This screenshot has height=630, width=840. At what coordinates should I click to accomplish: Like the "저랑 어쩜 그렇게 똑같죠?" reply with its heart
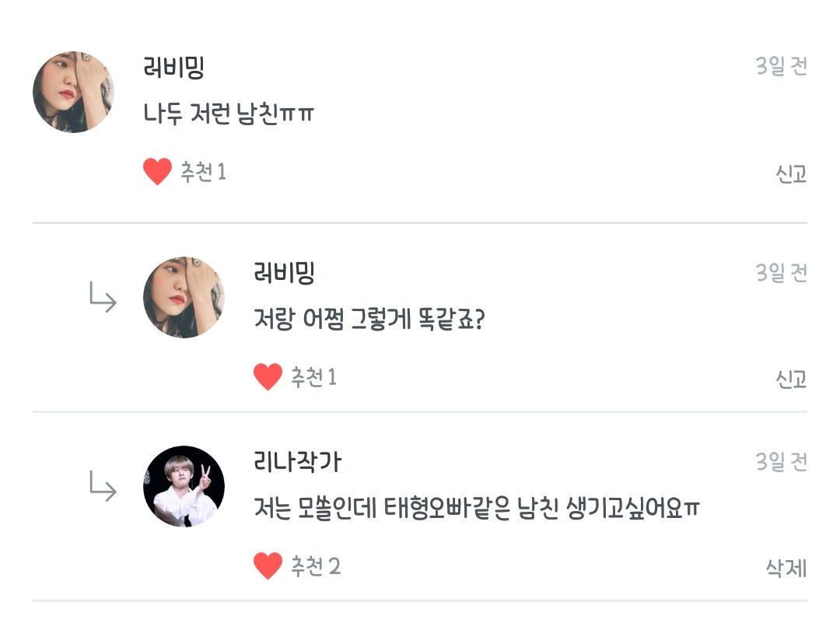[x=268, y=377]
